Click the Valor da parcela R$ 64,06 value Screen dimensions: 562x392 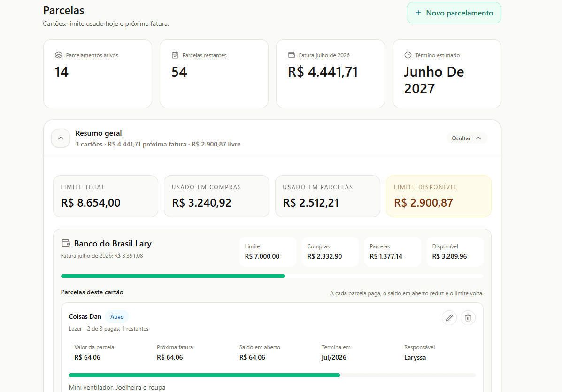click(87, 358)
